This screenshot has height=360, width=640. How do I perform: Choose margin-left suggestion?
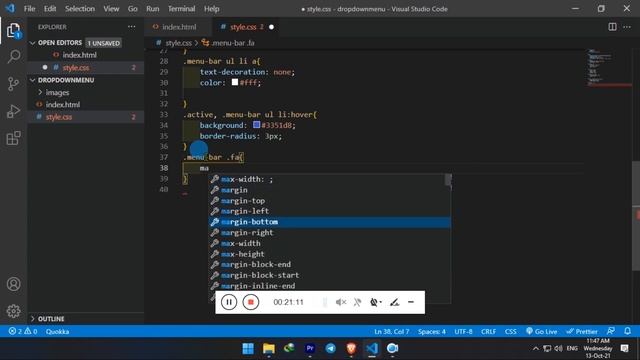point(330,211)
